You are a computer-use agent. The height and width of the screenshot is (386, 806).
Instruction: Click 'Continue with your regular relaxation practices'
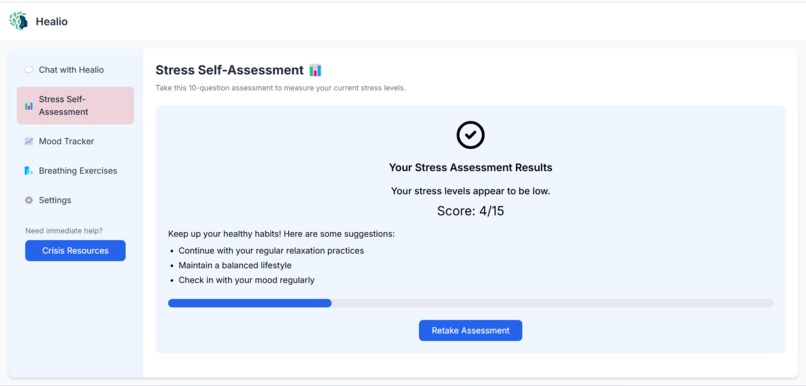pyautogui.click(x=271, y=251)
